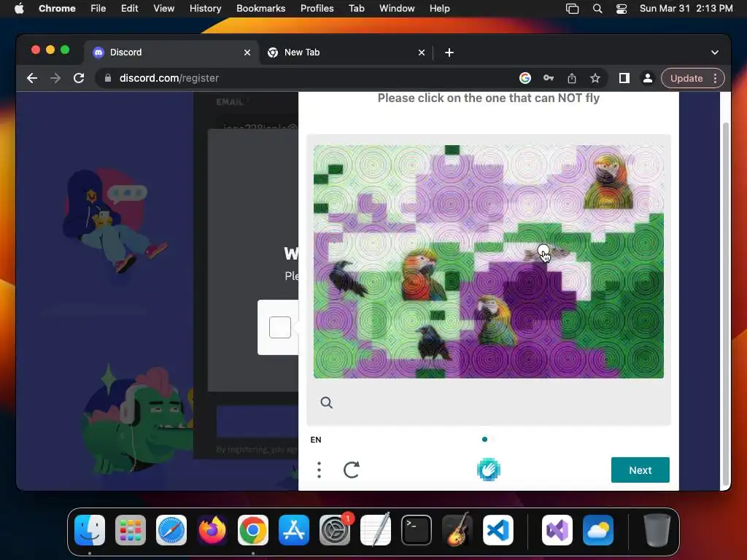The image size is (747, 560).
Task: Open App Store from the Dock
Action: 294,530
